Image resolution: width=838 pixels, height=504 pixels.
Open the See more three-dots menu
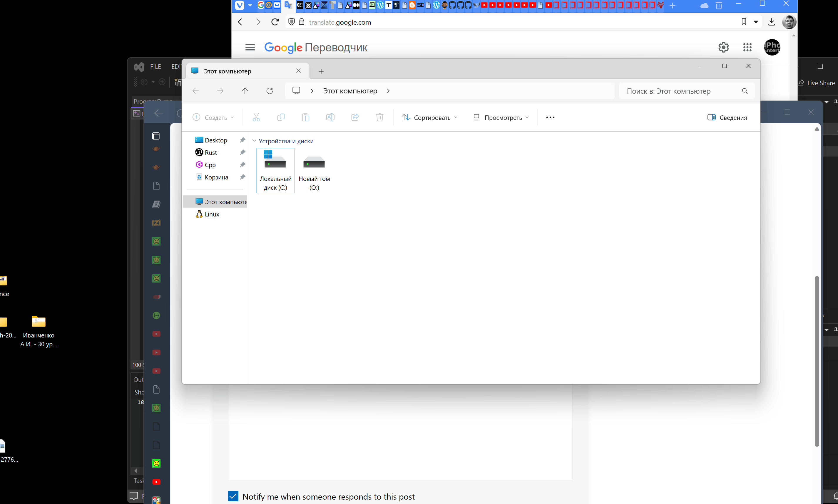click(550, 117)
